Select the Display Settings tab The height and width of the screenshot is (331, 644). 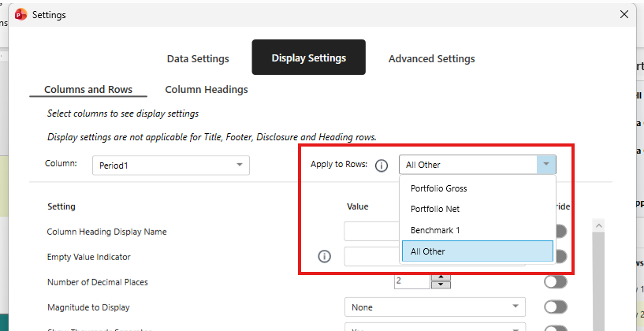click(x=308, y=58)
